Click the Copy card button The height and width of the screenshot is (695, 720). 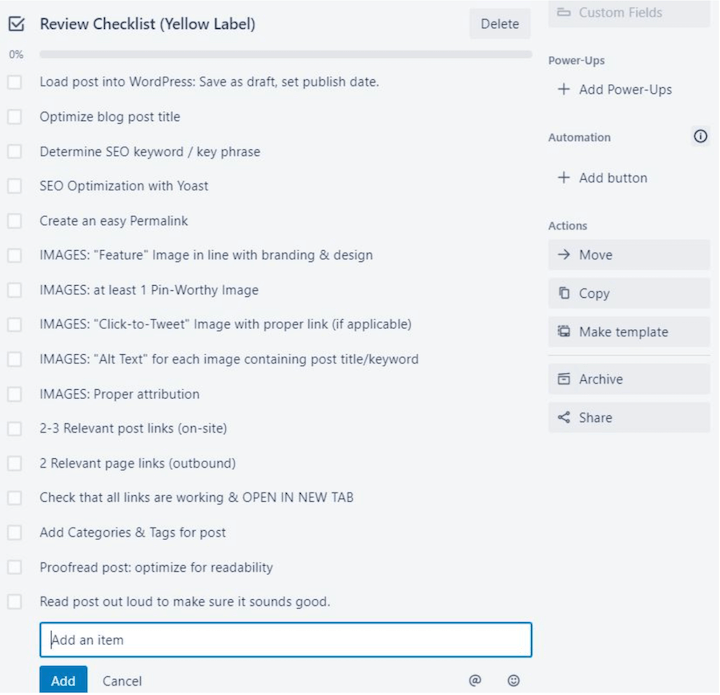coord(629,293)
